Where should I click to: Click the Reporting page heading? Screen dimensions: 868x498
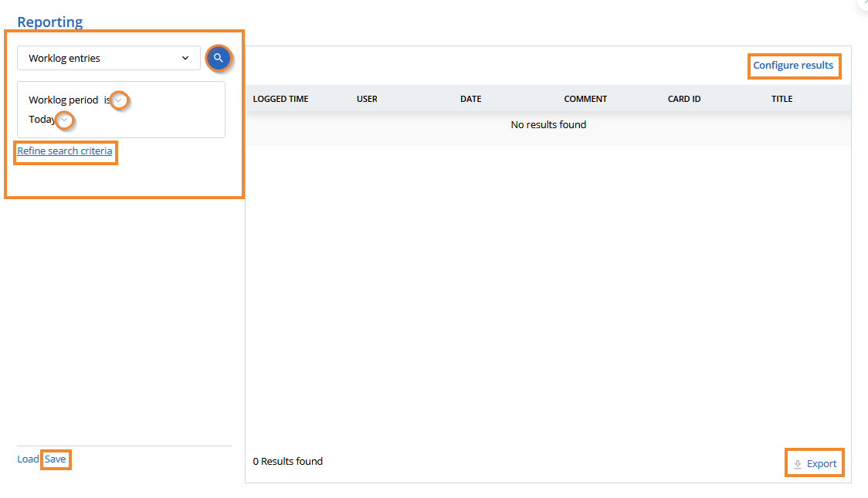click(49, 22)
